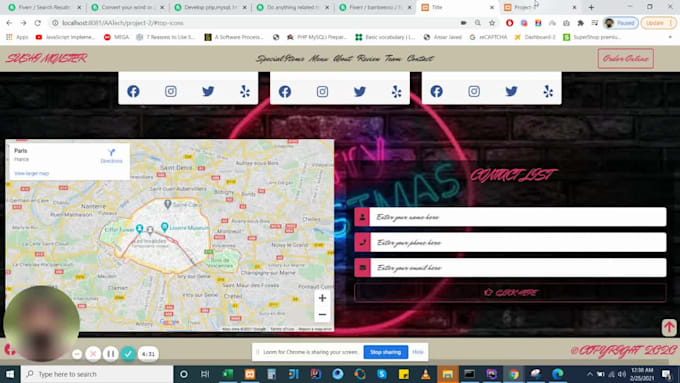Screen dimensions: 680x383
Task: Click the Sushi Monster logo
Action: pos(46,59)
